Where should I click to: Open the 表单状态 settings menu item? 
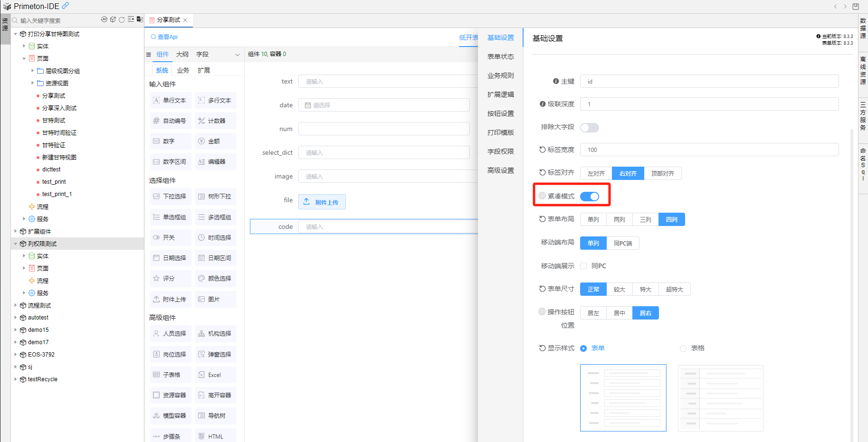click(x=500, y=56)
